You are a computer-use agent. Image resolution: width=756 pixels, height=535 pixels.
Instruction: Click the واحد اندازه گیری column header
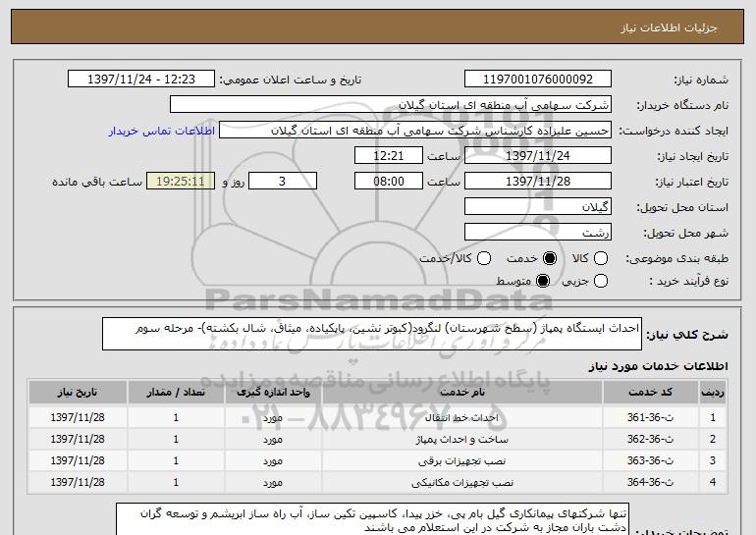273,393
